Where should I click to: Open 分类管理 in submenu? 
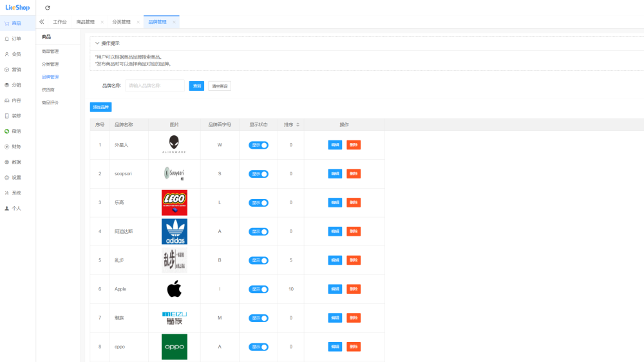[50, 64]
